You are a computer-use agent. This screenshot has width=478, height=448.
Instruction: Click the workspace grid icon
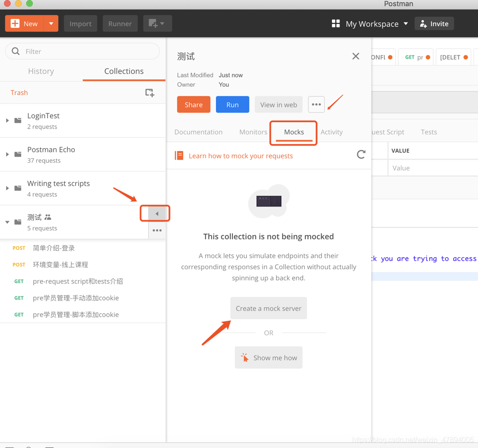point(336,23)
